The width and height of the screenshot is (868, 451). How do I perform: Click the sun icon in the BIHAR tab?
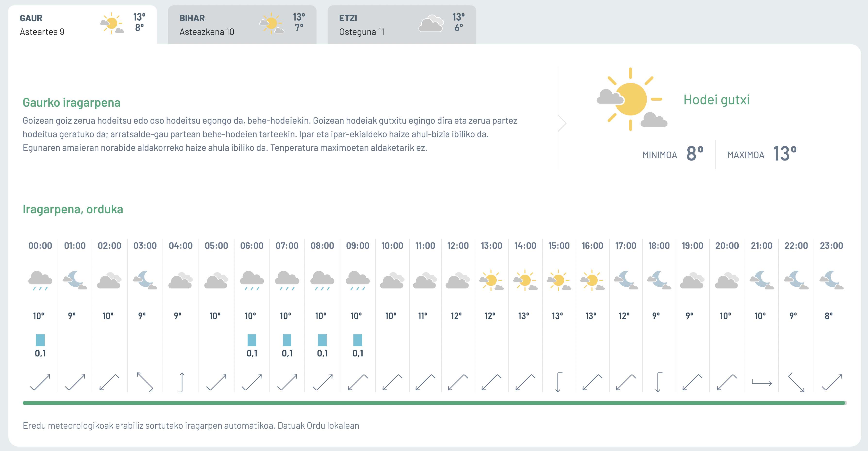tap(272, 23)
